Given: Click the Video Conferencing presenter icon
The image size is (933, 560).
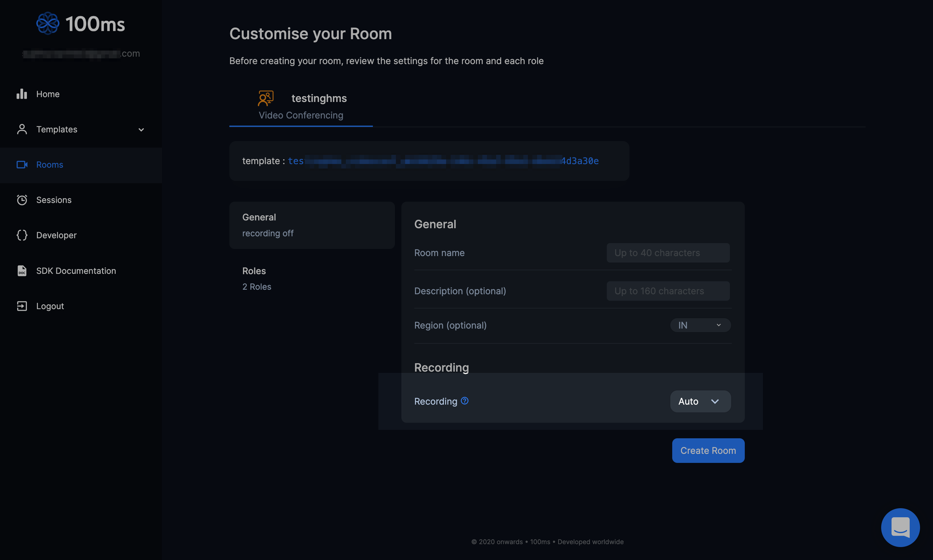Looking at the screenshot, I should (x=265, y=98).
